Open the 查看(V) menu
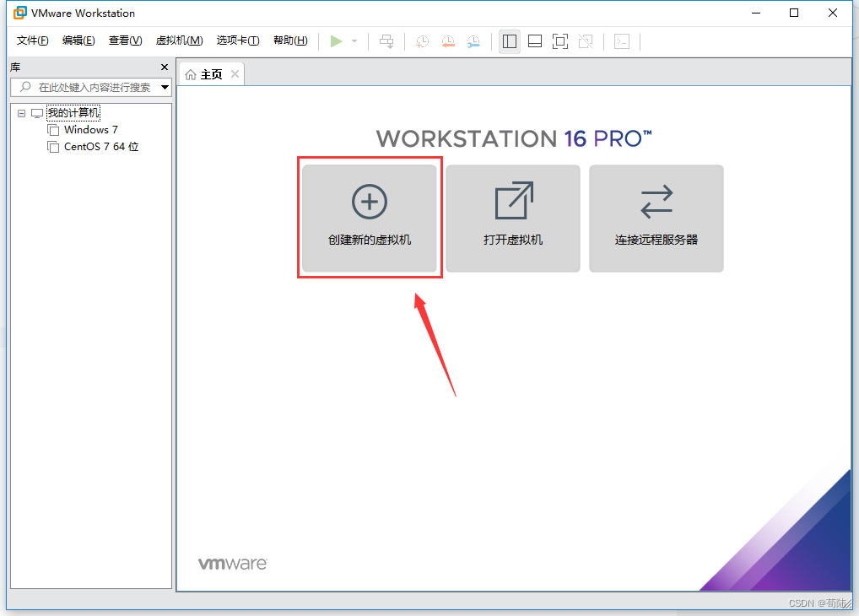The image size is (859, 616). (x=125, y=41)
